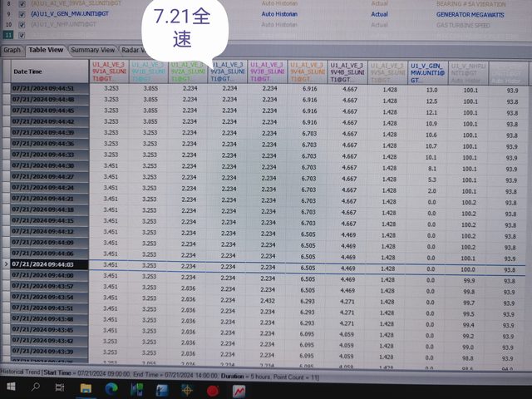Click the red 9V1A vibration column header
Screen dimensions: 532x399
[109, 71]
